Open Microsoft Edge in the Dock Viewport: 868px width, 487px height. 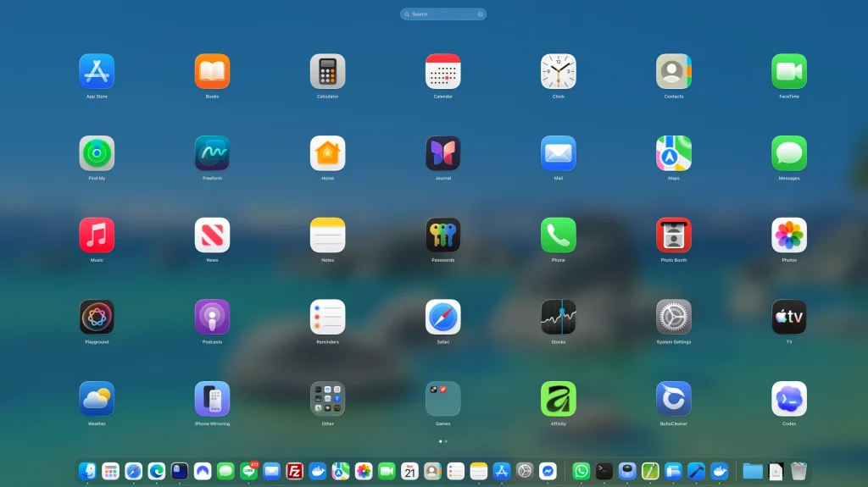(x=157, y=471)
